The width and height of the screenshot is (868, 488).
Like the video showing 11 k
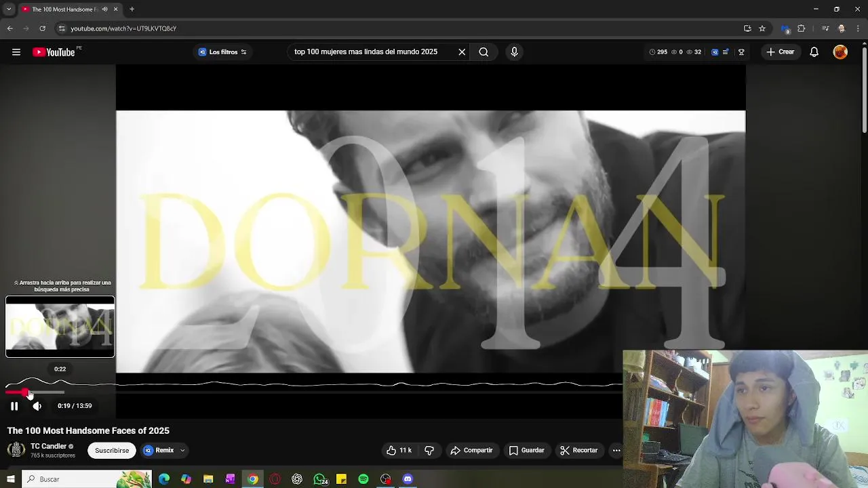pos(399,450)
